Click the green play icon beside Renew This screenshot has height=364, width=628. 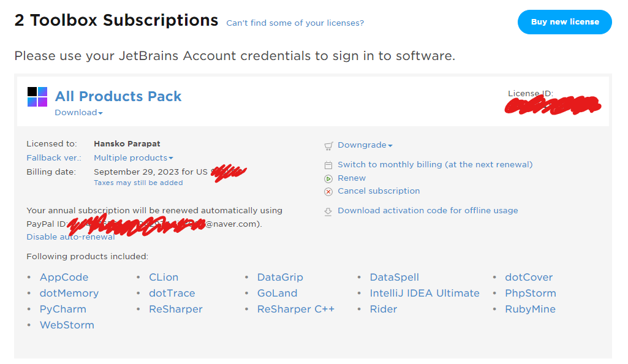(328, 178)
